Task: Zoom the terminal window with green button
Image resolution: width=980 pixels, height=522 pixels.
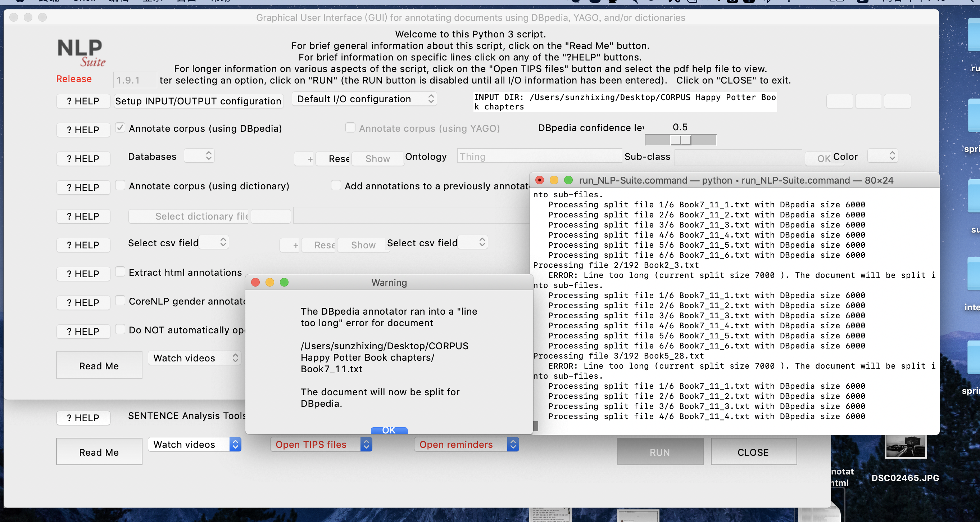Action: [x=568, y=180]
